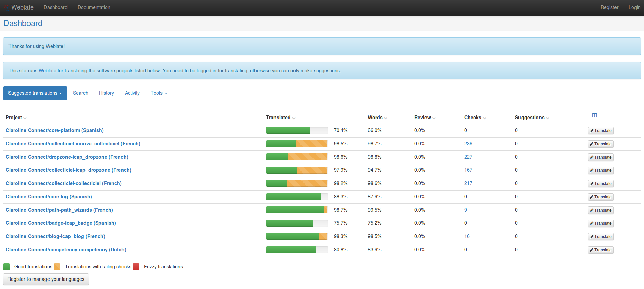The height and width of the screenshot is (289, 644).
Task: Click the red Fuzzy translations legend swatch
Action: (x=136, y=267)
